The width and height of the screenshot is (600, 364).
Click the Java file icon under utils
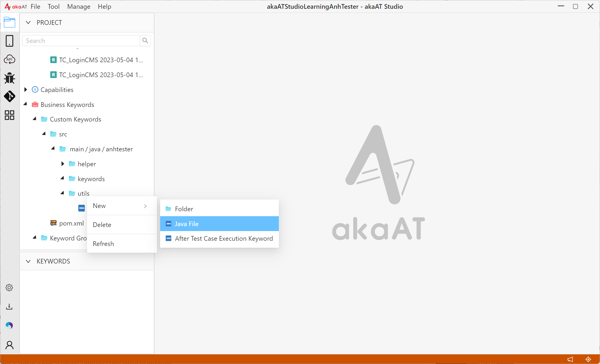click(82, 208)
